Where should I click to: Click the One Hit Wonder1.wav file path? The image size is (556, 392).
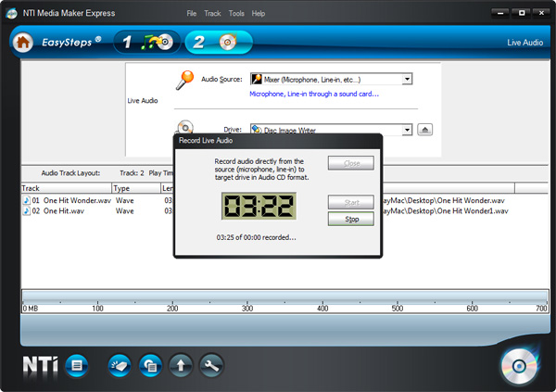(x=446, y=211)
